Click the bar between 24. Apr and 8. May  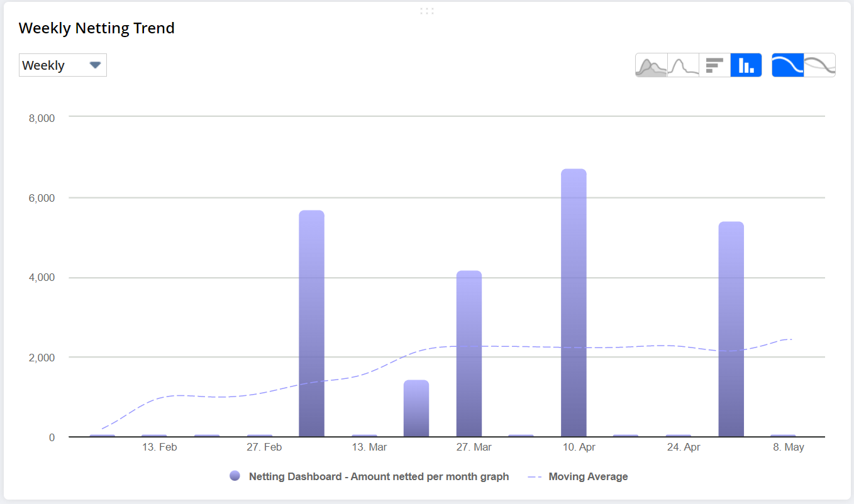[x=731, y=329]
